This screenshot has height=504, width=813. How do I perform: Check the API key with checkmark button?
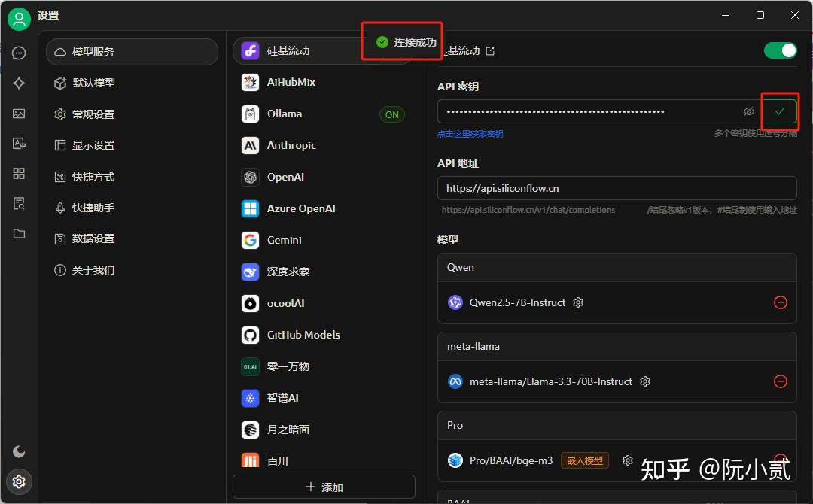pos(779,111)
